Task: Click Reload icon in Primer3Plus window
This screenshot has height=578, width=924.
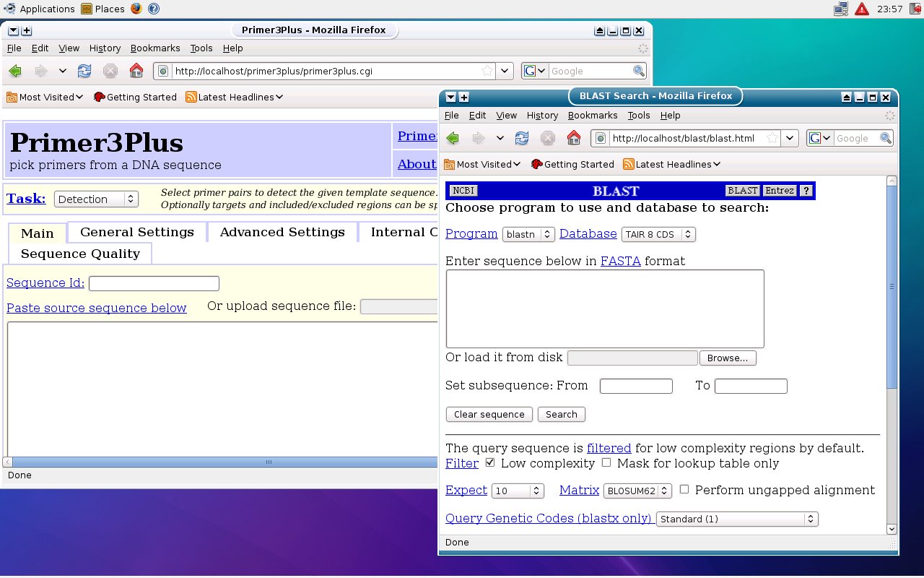Action: [x=84, y=71]
